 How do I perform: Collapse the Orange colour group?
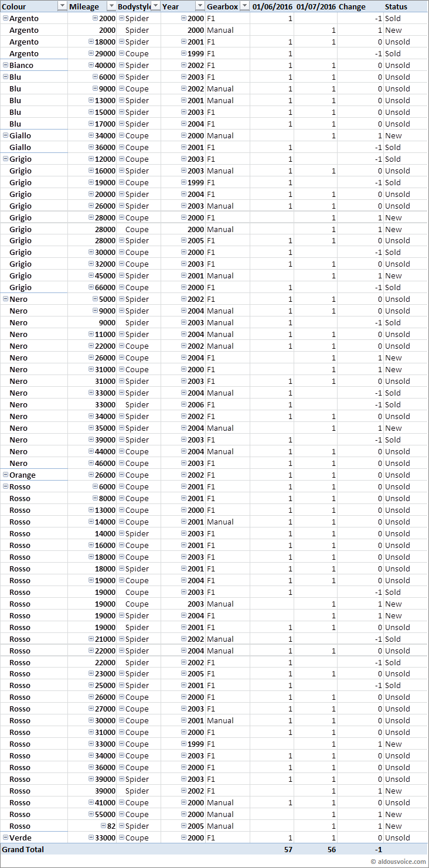click(x=6, y=475)
